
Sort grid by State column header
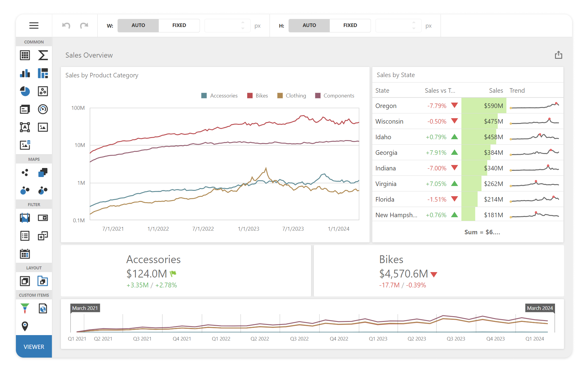(382, 91)
